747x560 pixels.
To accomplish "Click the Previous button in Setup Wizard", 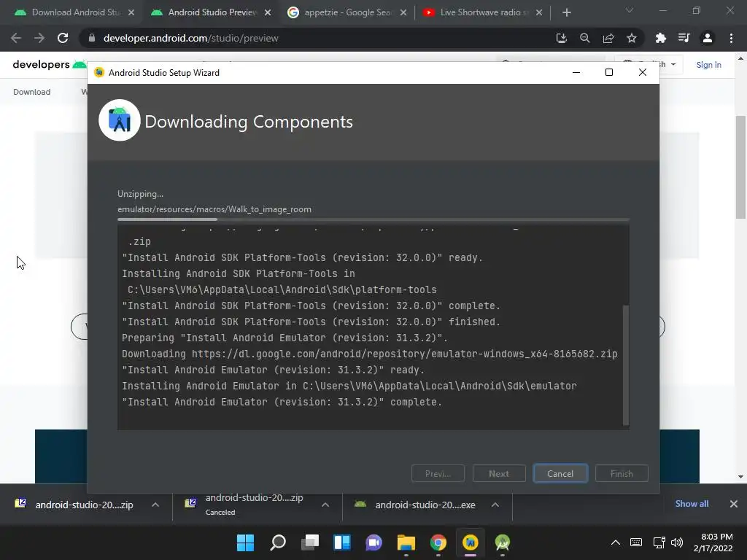I will [438, 473].
